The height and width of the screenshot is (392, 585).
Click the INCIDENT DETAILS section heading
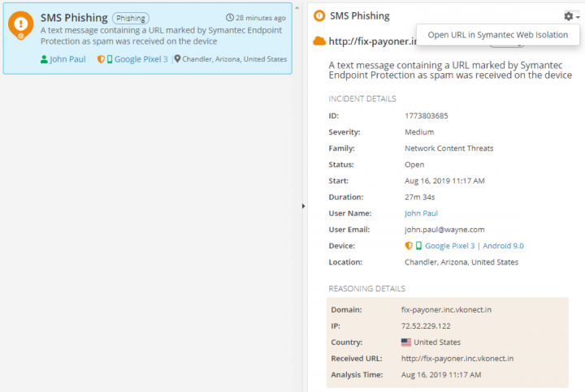pyautogui.click(x=362, y=99)
